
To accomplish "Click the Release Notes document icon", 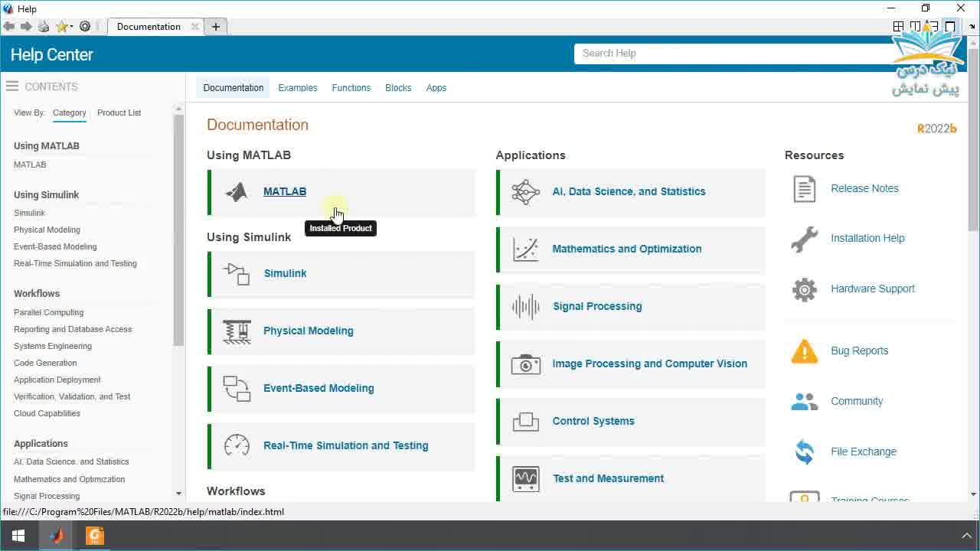I will tap(804, 188).
